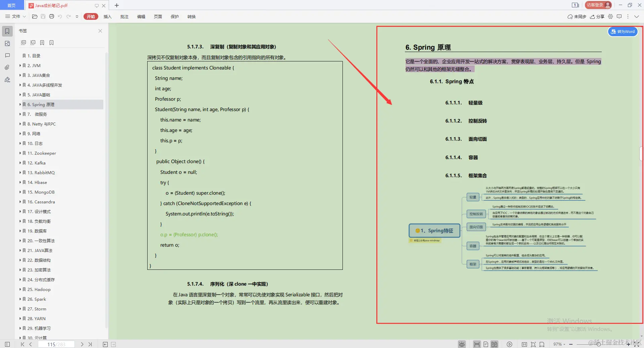Toggle single page view mode

pos(486,344)
